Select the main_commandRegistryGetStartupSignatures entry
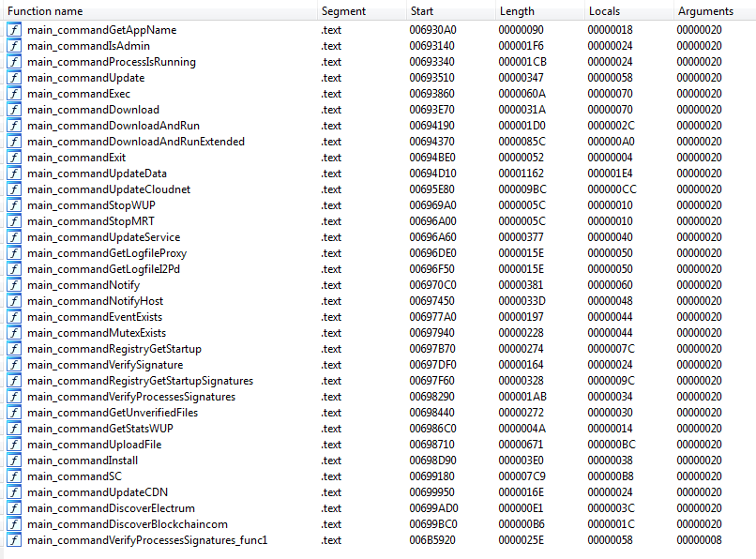The image size is (756, 559). (140, 381)
